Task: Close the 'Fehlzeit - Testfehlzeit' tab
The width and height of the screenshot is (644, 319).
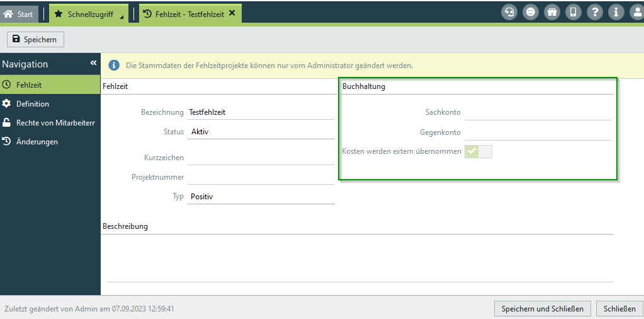Action: 232,13
